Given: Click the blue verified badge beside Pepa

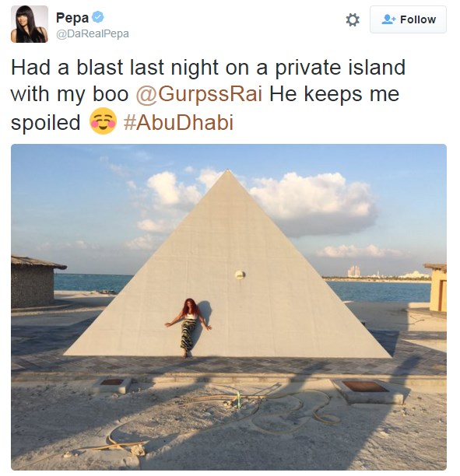Looking at the screenshot, I should (98, 16).
